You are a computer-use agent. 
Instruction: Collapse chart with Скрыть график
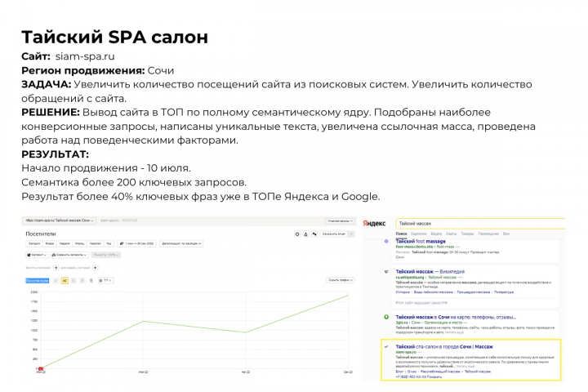(x=341, y=280)
